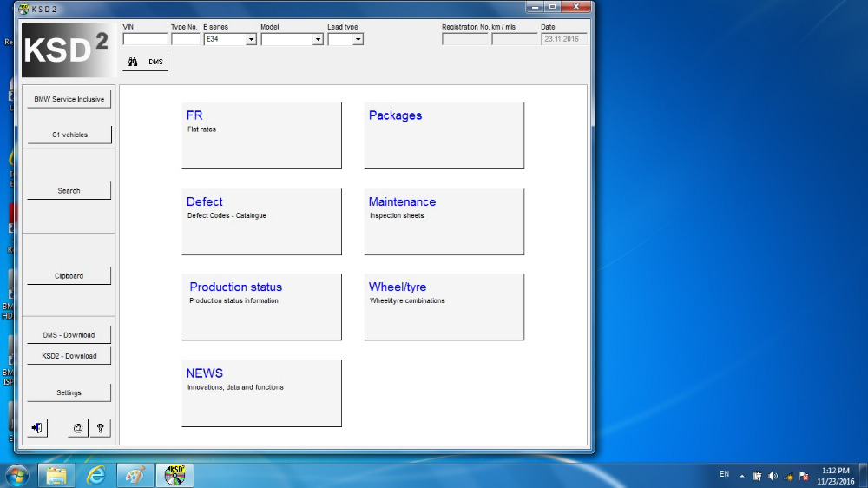
Task: Click the BMW Service Inclusive button
Action: tap(69, 99)
